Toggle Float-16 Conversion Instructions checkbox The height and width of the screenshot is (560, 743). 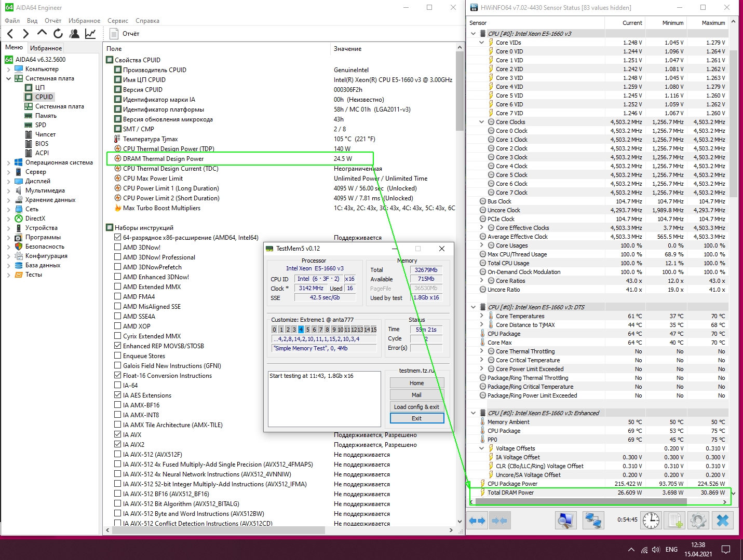[x=118, y=376]
